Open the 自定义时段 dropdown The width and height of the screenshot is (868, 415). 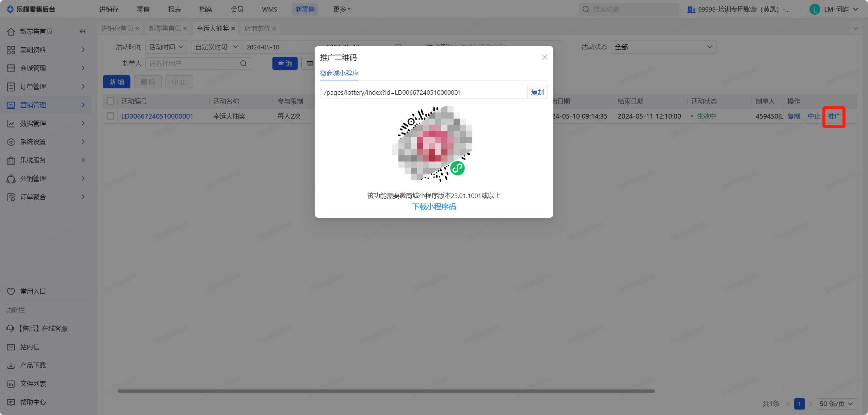[x=217, y=47]
